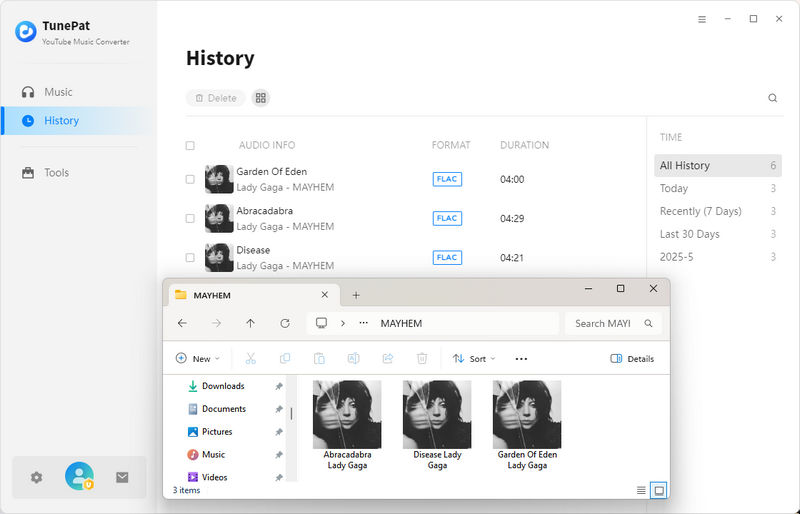Click the FLAC badge for Disease

click(447, 258)
